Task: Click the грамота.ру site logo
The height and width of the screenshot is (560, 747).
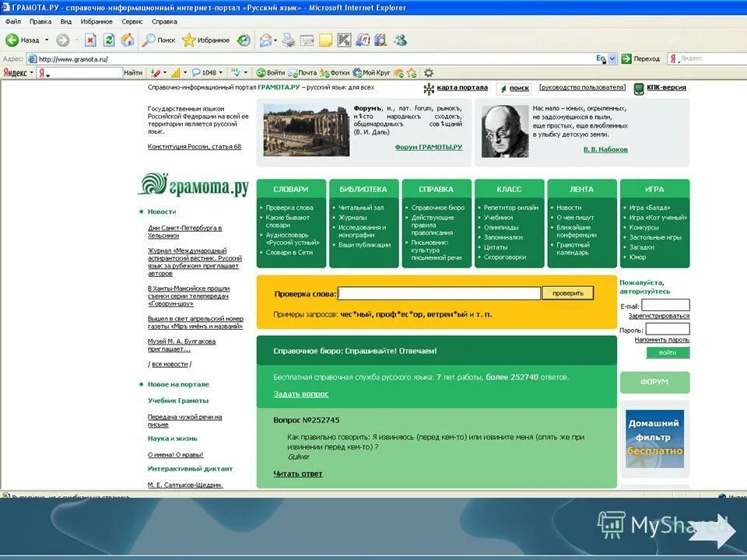Action: [x=194, y=185]
